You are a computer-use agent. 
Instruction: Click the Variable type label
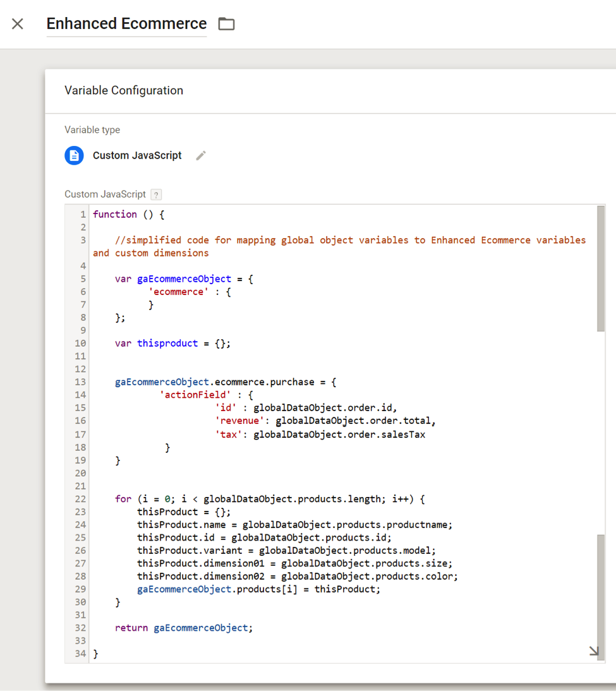92,130
